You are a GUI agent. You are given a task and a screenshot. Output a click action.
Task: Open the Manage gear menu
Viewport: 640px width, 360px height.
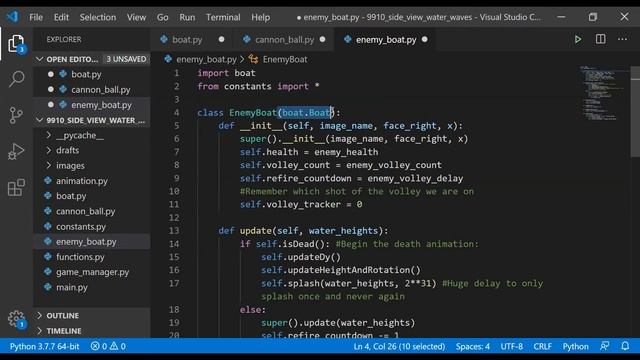point(16,319)
